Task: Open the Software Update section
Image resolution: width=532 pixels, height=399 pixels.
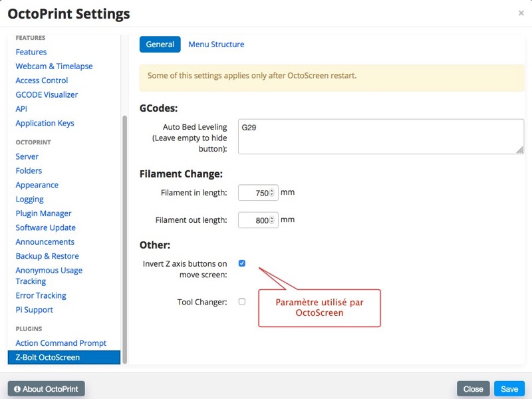Action: point(45,227)
